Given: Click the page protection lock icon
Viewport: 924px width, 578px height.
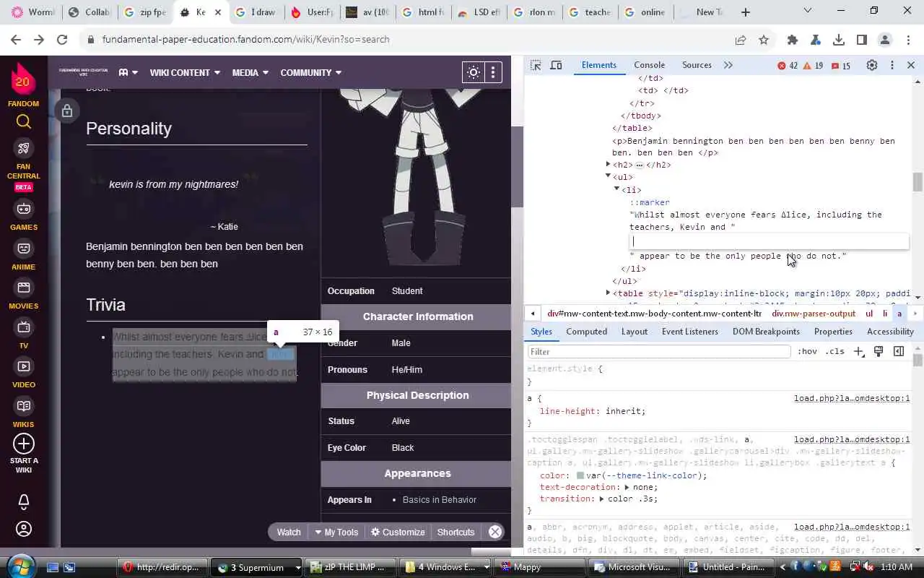Looking at the screenshot, I should tap(66, 111).
